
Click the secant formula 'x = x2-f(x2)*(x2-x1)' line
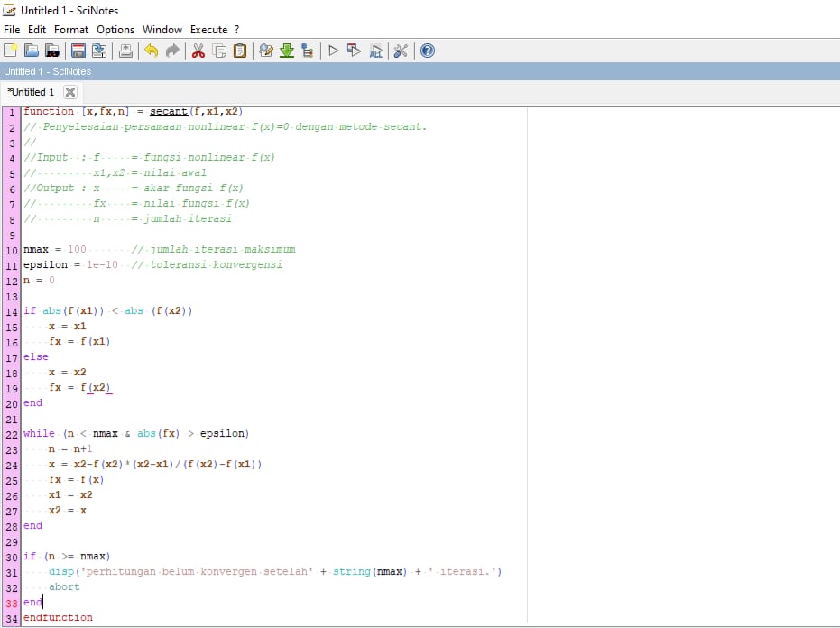click(155, 464)
